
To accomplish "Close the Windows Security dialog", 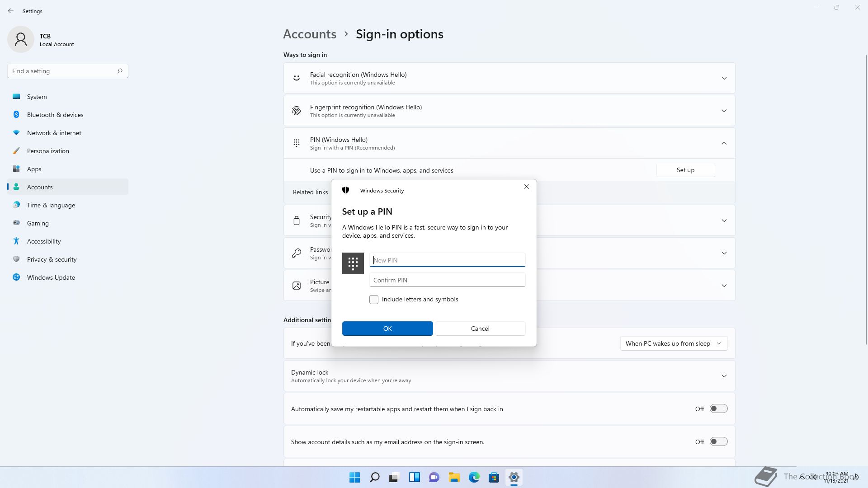I will pyautogui.click(x=527, y=187).
